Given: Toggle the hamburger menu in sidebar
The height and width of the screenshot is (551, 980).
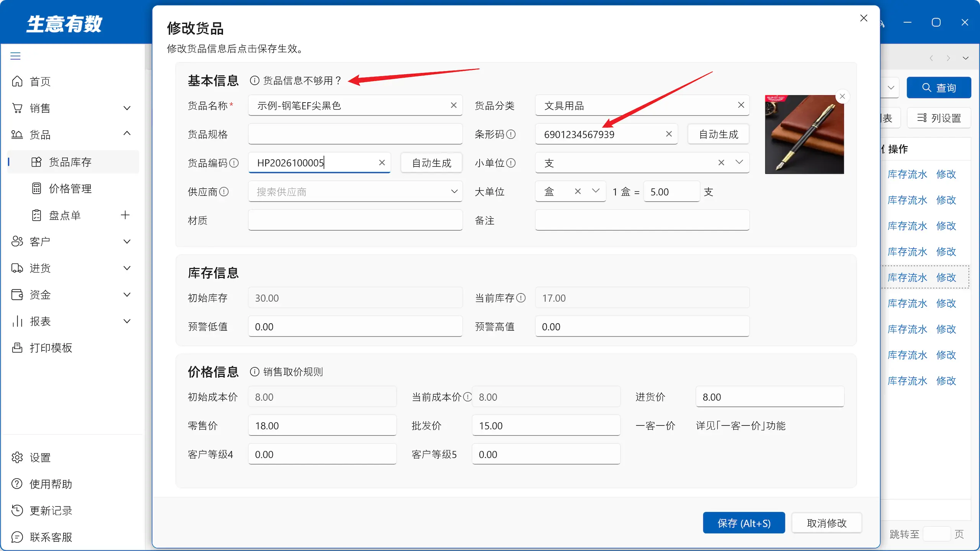Looking at the screenshot, I should (15, 56).
